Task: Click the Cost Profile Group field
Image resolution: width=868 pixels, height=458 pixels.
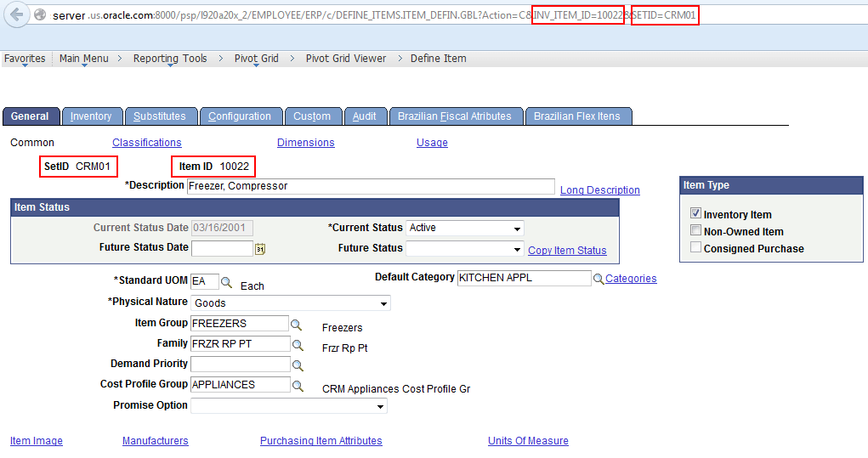Action: (x=241, y=384)
